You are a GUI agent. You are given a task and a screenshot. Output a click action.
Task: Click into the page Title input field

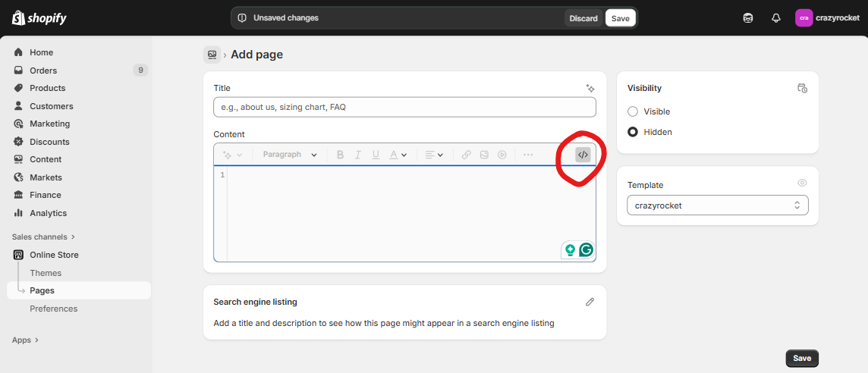click(x=404, y=107)
